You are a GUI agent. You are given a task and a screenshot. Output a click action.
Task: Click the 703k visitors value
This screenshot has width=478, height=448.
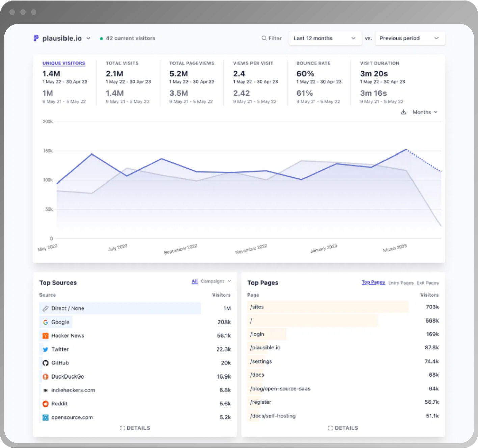(432, 307)
